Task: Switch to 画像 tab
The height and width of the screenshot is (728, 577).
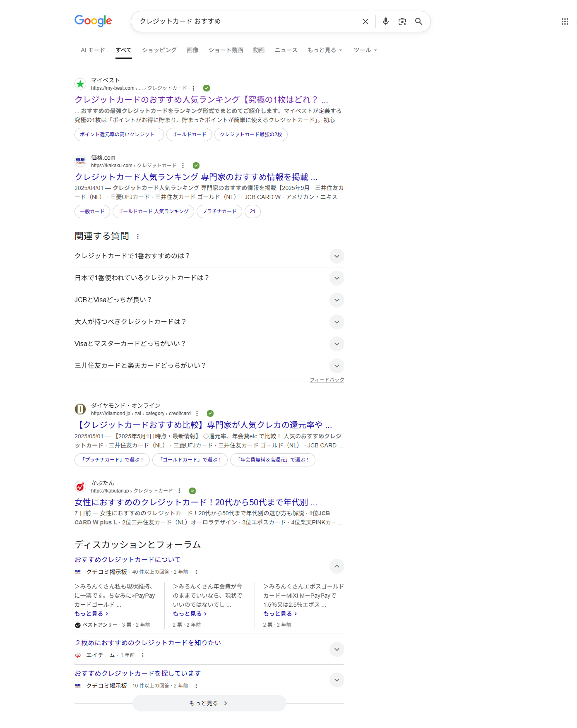Action: click(192, 50)
